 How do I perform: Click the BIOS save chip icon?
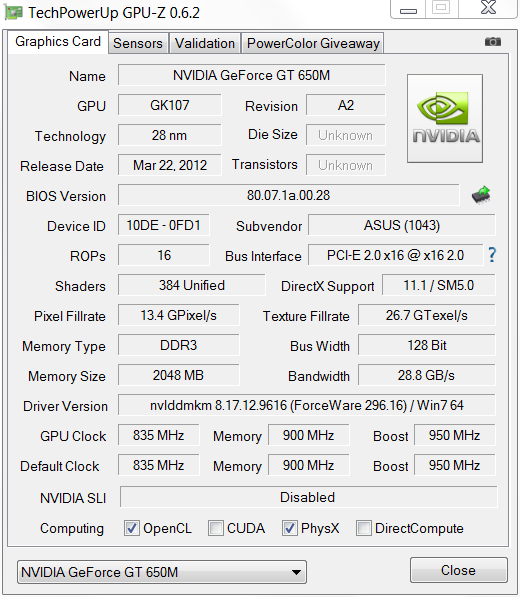(x=481, y=195)
